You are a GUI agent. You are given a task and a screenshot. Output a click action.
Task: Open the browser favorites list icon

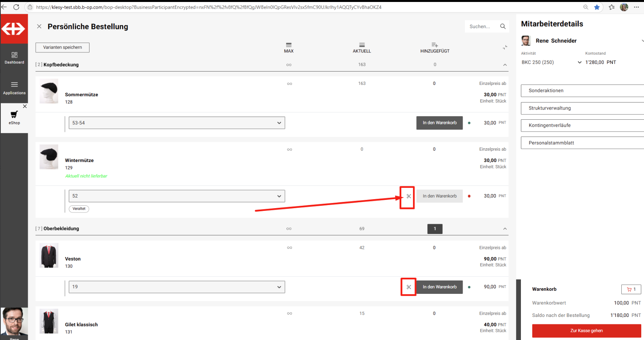point(612,7)
